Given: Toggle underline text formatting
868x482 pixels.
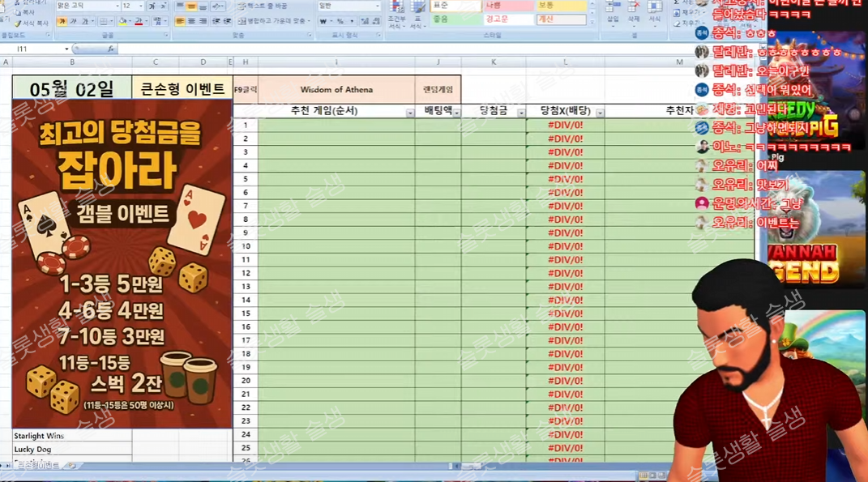Looking at the screenshot, I should (85, 22).
